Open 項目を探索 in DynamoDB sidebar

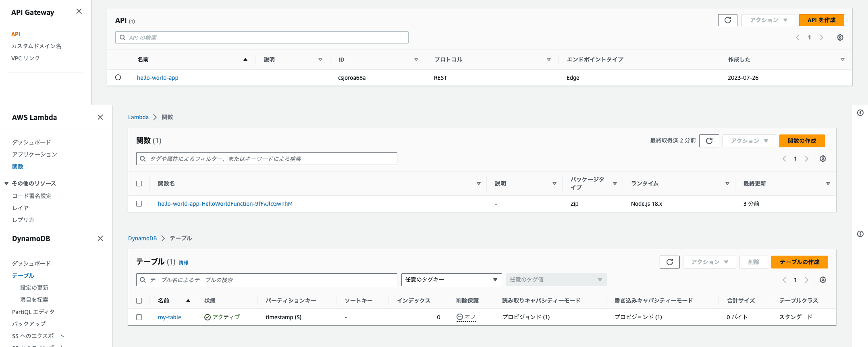tap(34, 299)
